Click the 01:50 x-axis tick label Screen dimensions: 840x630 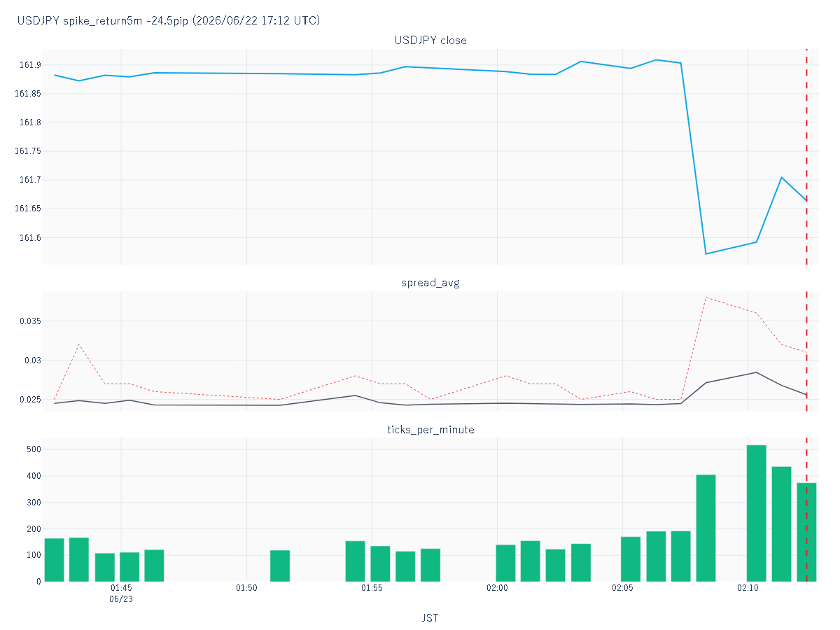[x=246, y=588]
